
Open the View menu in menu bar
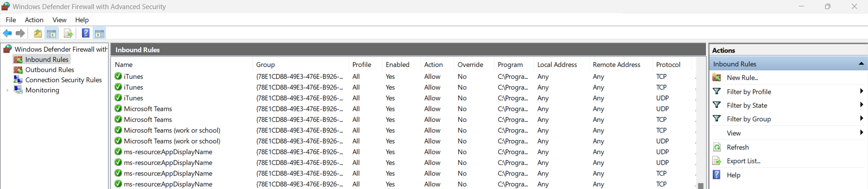coord(59,20)
